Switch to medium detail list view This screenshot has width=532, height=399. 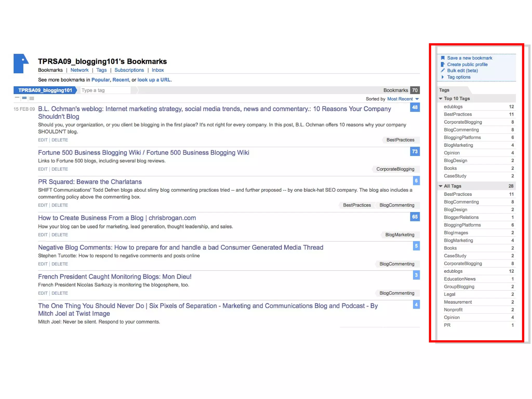(x=24, y=98)
